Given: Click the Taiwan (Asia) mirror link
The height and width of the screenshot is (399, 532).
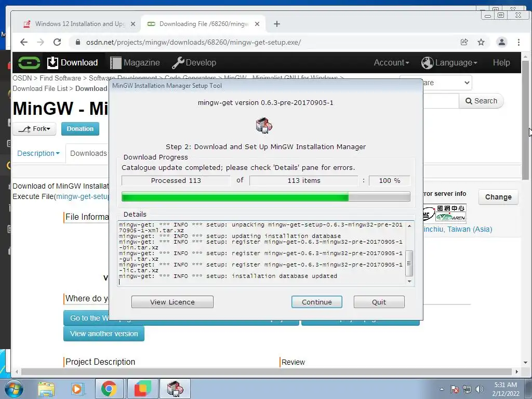Looking at the screenshot, I should [x=458, y=229].
